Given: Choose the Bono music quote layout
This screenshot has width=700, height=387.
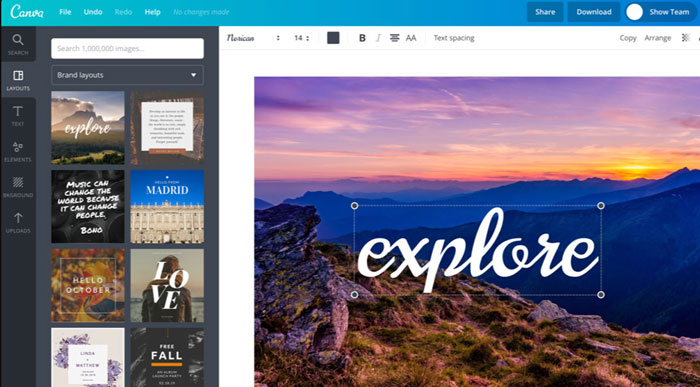Looking at the screenshot, I should [88, 207].
